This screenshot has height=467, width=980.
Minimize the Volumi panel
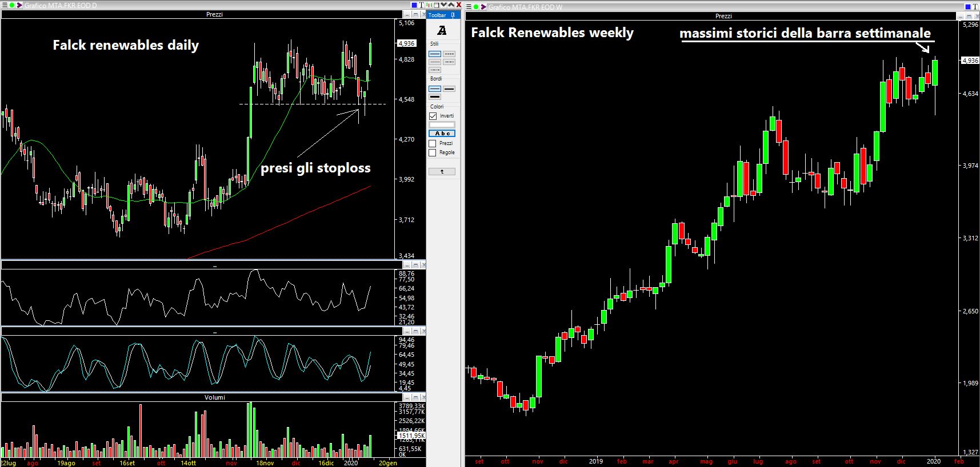(x=407, y=397)
